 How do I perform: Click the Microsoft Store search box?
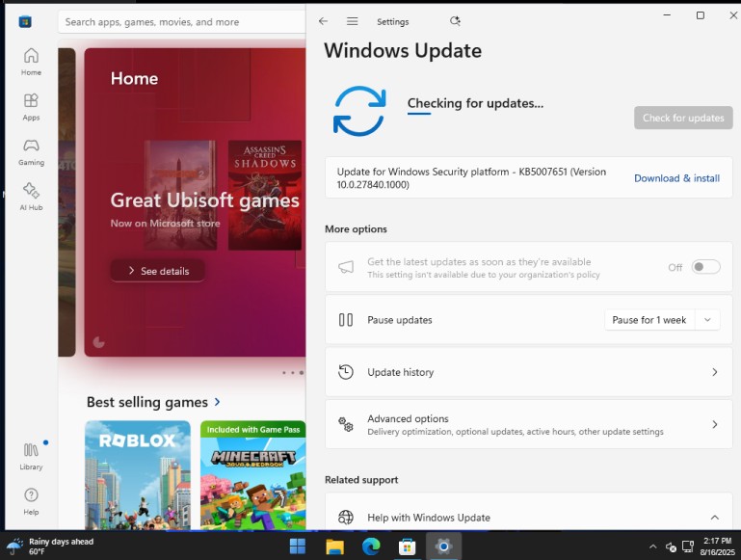182,22
